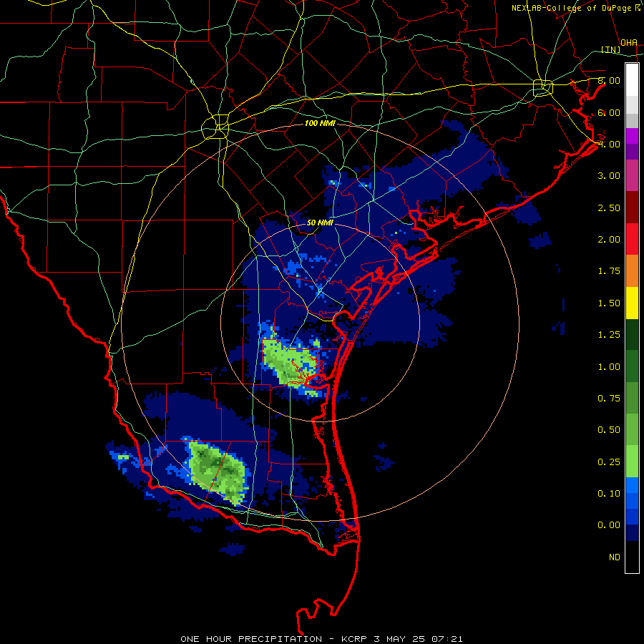Click the black ND swatch in legend
644x644 pixels.
[x=632, y=557]
